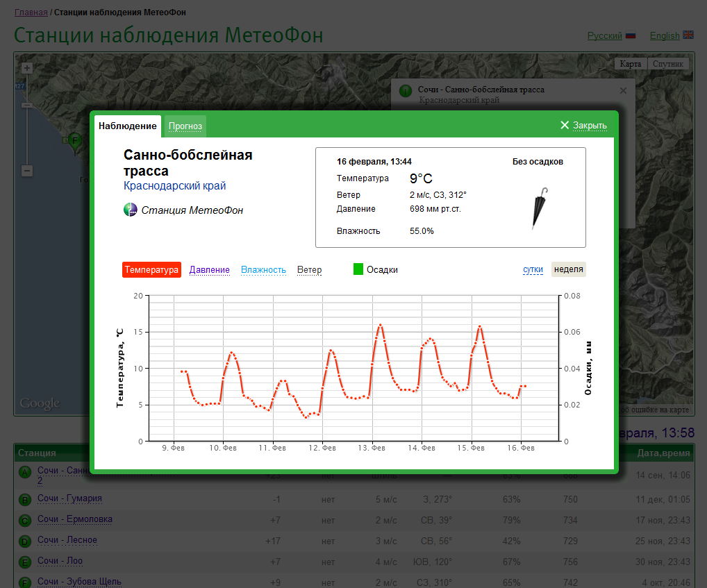Screen dimensions: 707x588
Task: Click the 9°C temperature value
Action: (x=421, y=178)
